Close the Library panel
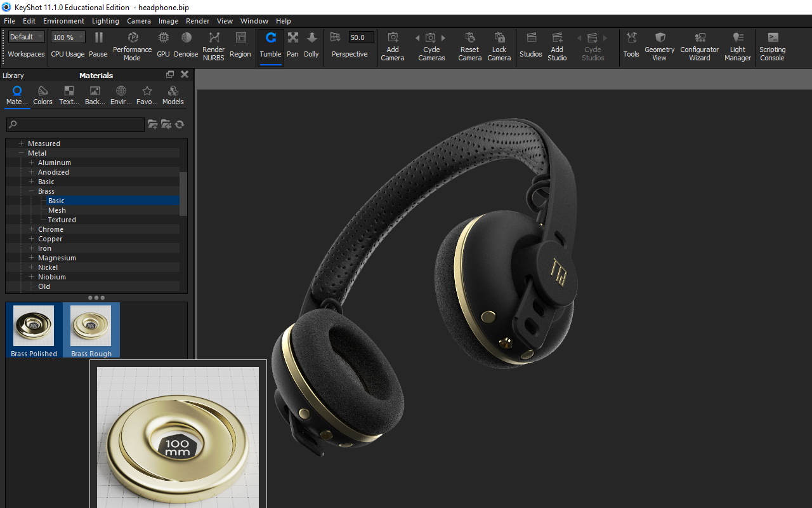Viewport: 812px width, 508px height. (x=185, y=75)
